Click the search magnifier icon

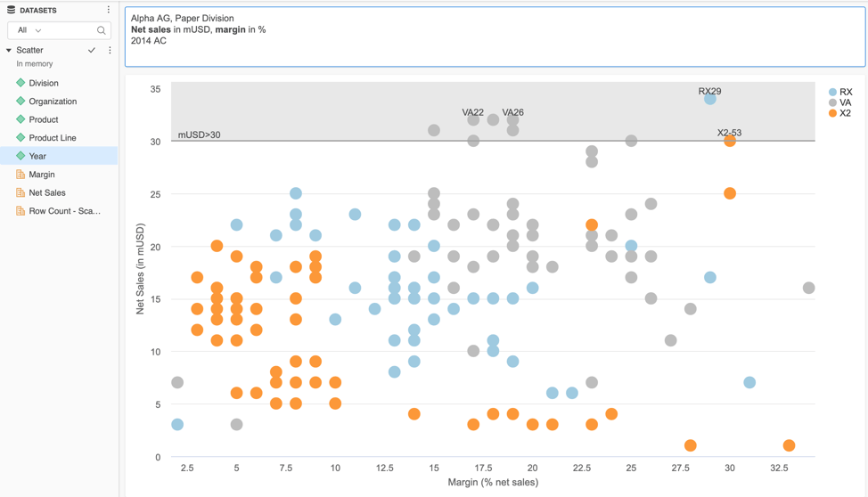pos(101,30)
